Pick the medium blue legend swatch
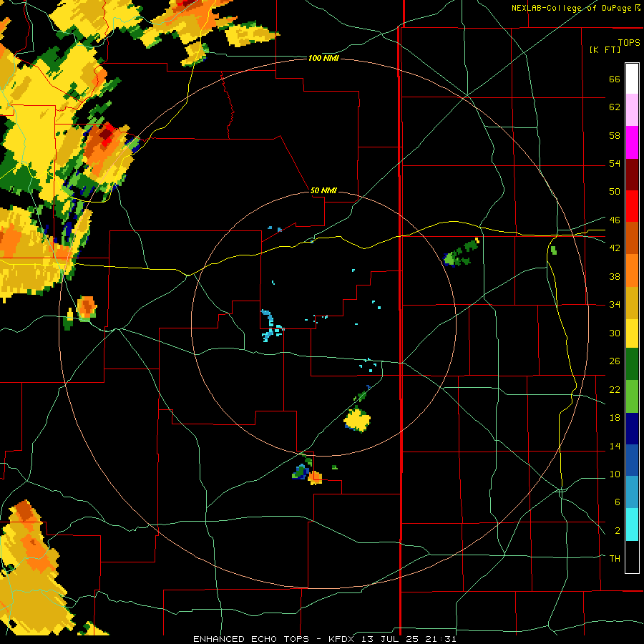 632,460
